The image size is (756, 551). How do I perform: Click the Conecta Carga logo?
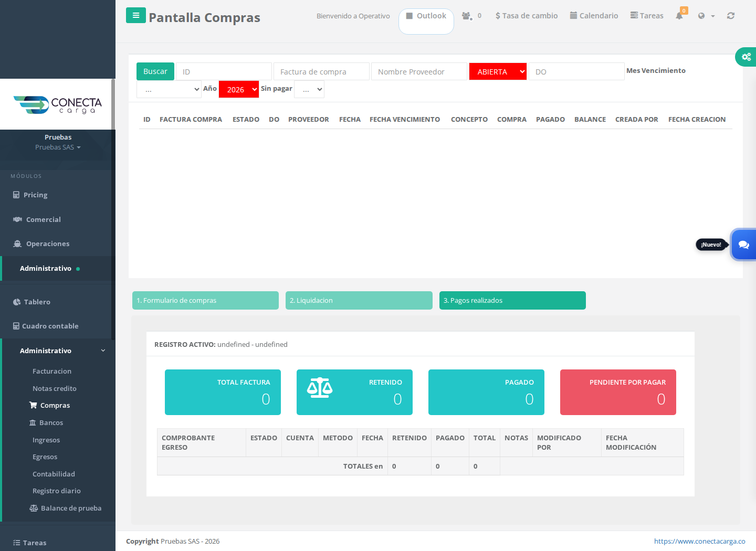tap(57, 104)
